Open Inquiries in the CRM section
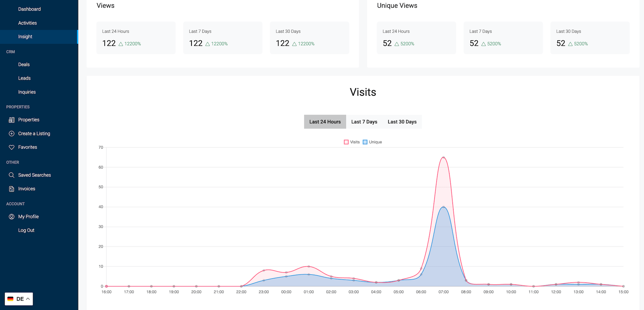 click(x=27, y=92)
